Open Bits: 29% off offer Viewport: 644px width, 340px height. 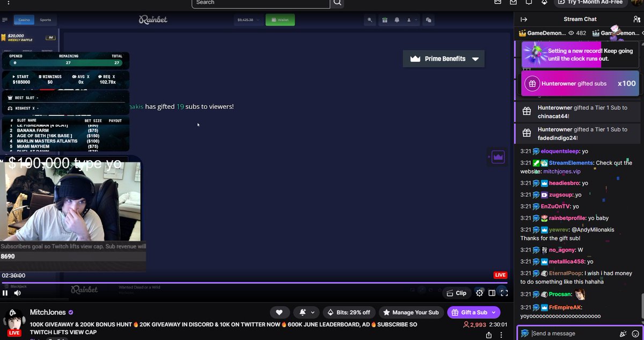[348, 312]
